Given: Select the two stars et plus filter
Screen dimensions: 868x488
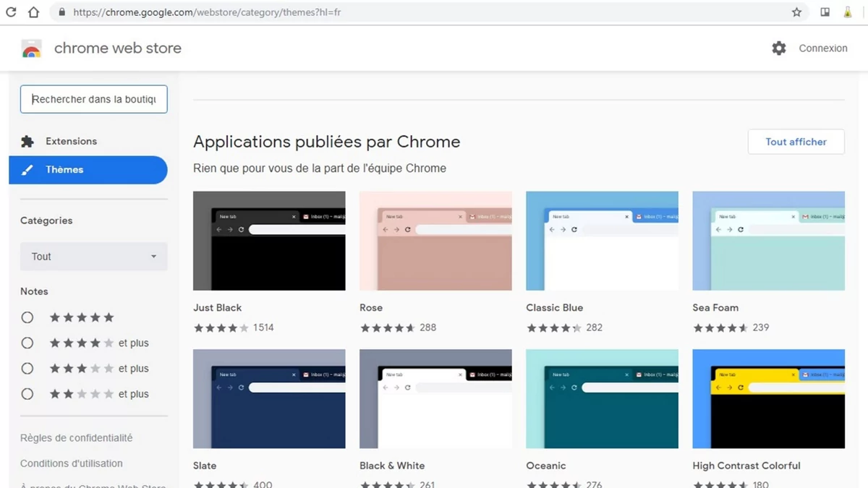Looking at the screenshot, I should (27, 394).
